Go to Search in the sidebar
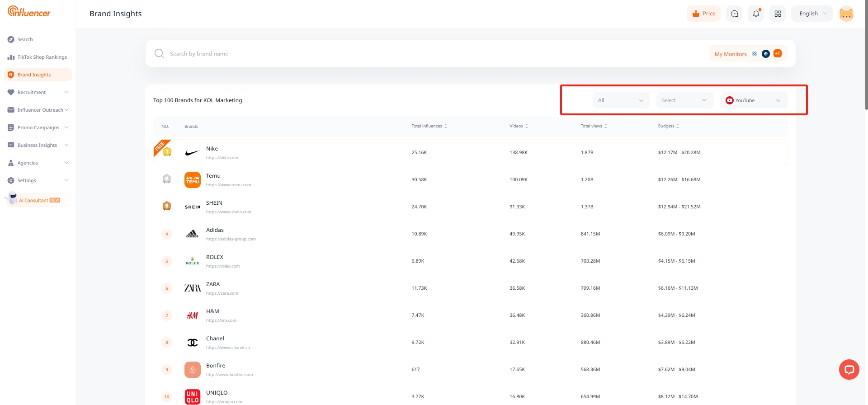This screenshot has width=868, height=405. pos(25,39)
